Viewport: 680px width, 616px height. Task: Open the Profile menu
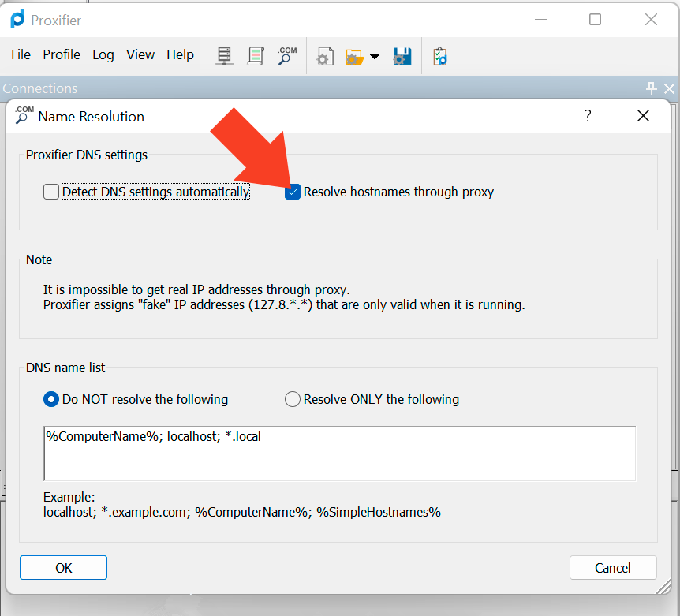[62, 54]
